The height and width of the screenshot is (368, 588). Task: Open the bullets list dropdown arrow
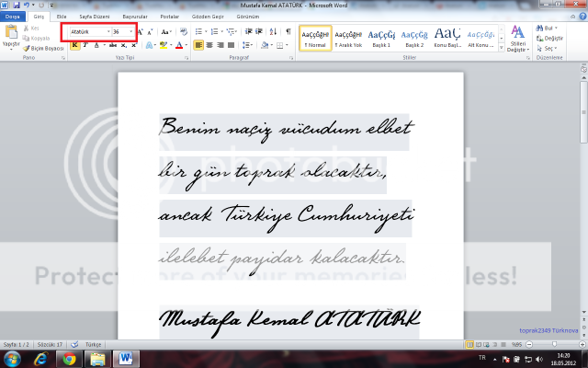click(206, 31)
